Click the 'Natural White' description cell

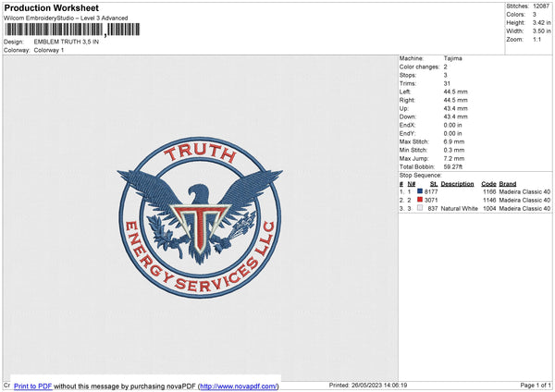coord(459,209)
